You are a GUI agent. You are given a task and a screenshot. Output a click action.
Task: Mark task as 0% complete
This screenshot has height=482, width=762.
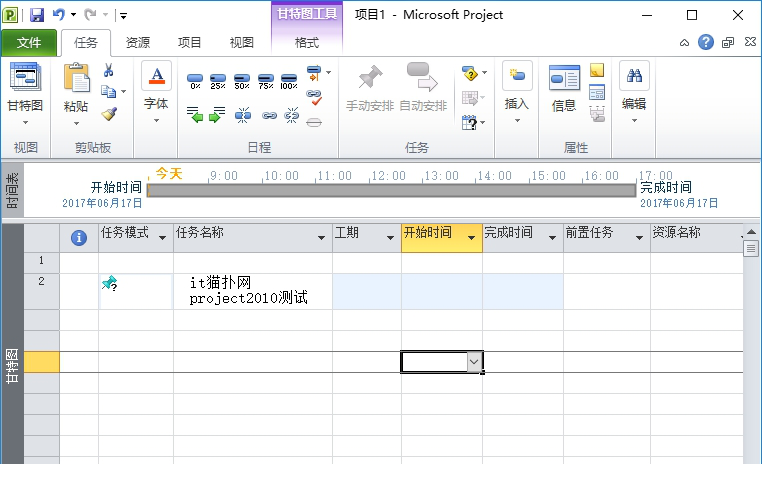tap(195, 81)
